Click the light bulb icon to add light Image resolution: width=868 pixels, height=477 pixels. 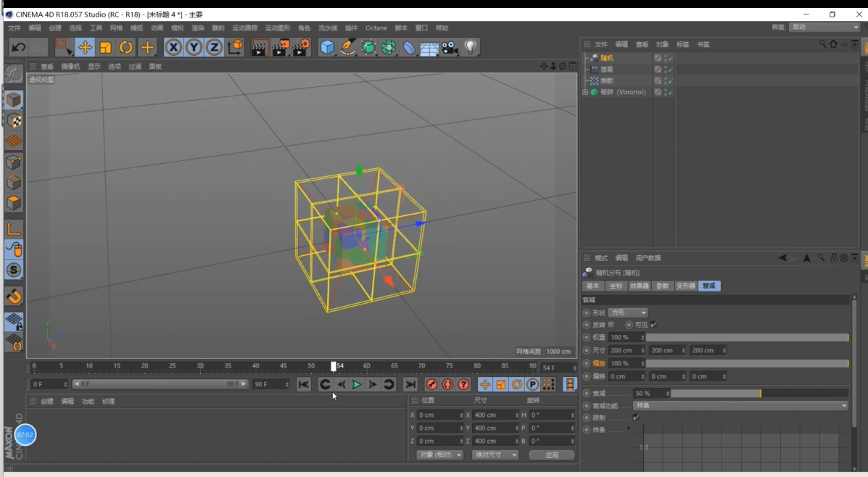(471, 48)
